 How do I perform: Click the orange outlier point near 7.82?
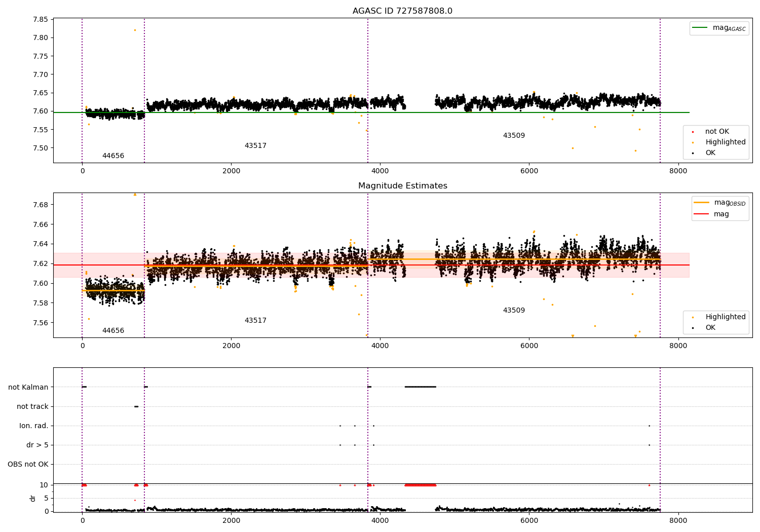(x=135, y=30)
